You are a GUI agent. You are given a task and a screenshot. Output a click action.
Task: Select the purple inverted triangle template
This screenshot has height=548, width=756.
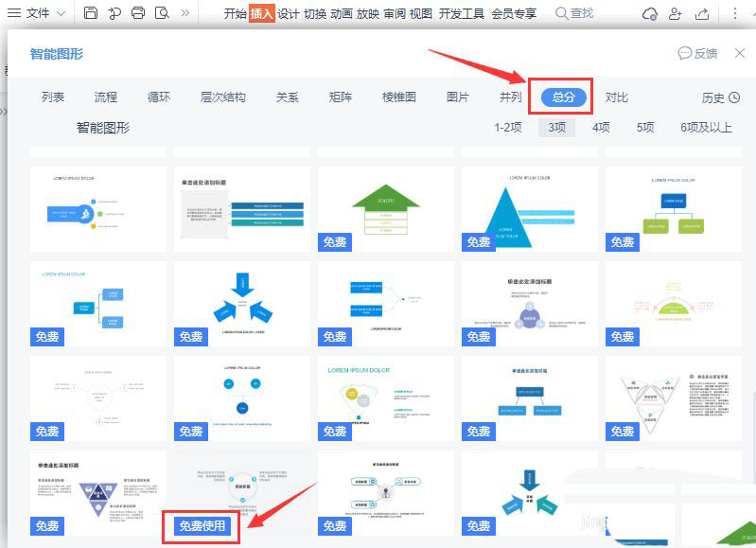97,493
